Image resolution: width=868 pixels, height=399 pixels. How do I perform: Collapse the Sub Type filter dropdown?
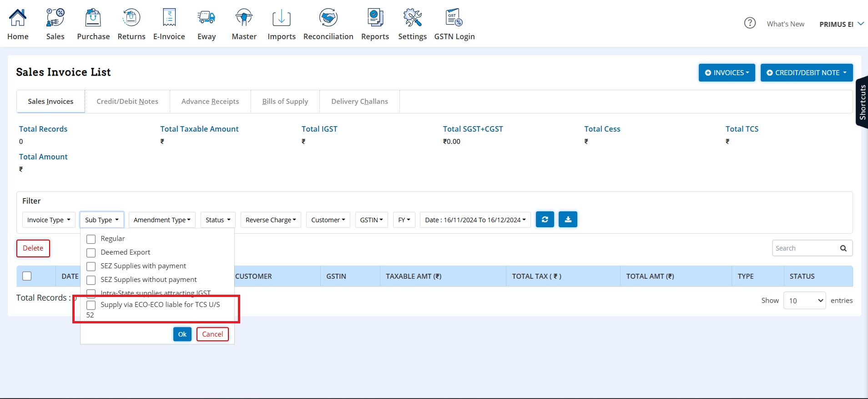(x=101, y=220)
